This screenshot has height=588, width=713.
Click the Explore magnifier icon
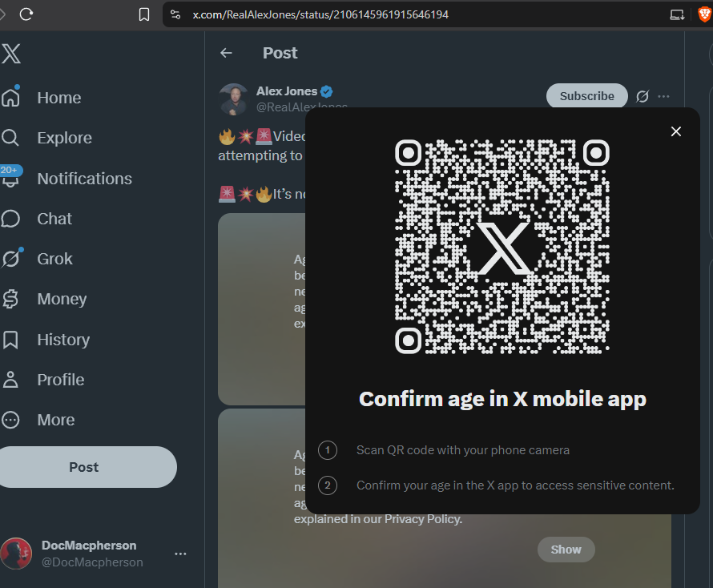point(10,138)
